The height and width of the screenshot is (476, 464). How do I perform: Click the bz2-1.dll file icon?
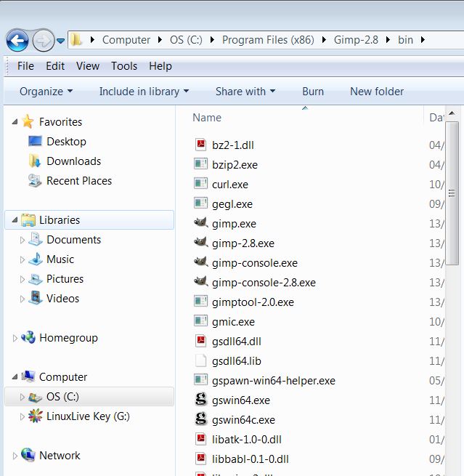point(200,145)
